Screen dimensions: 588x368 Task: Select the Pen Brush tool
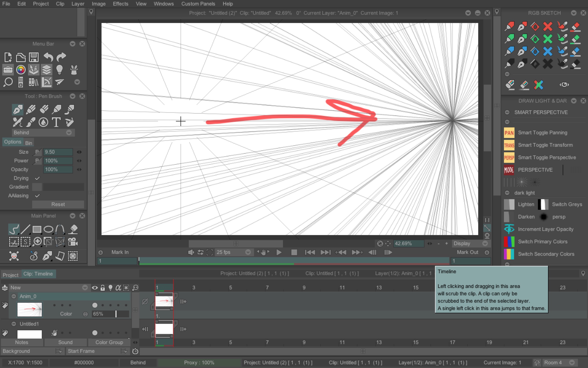coord(17,109)
